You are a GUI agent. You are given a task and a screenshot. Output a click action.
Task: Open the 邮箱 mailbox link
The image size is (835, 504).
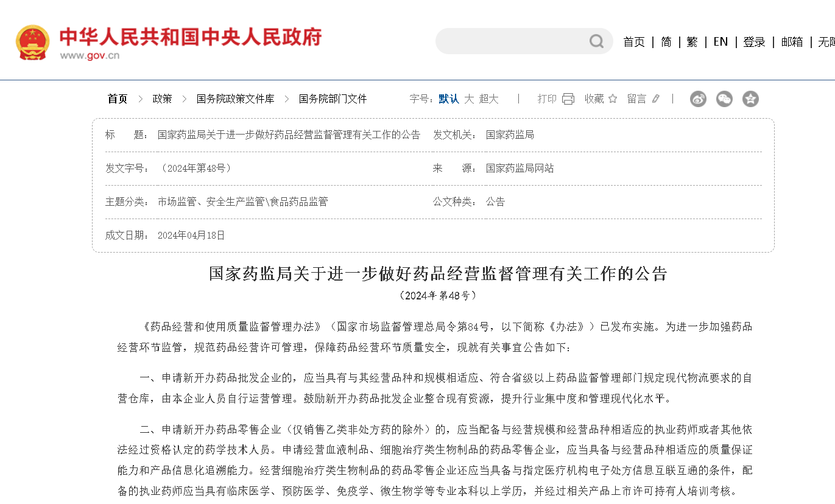click(792, 41)
